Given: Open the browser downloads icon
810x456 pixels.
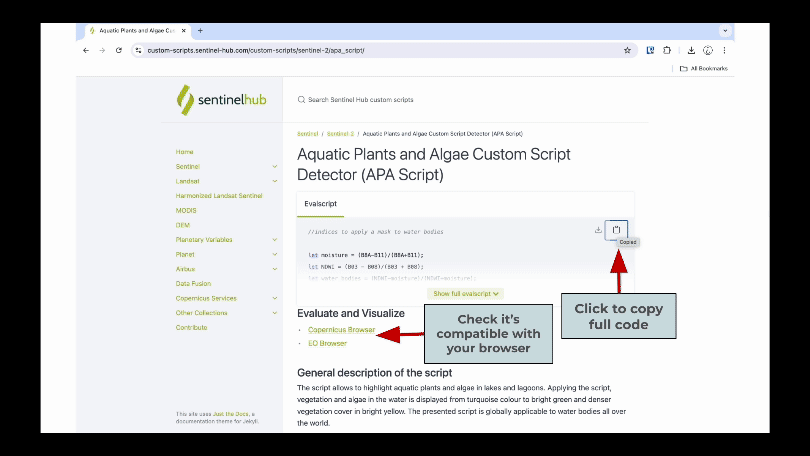Looking at the screenshot, I should (x=691, y=51).
